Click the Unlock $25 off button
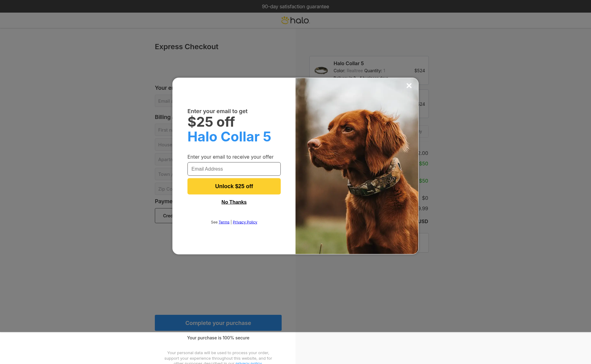 (x=234, y=186)
